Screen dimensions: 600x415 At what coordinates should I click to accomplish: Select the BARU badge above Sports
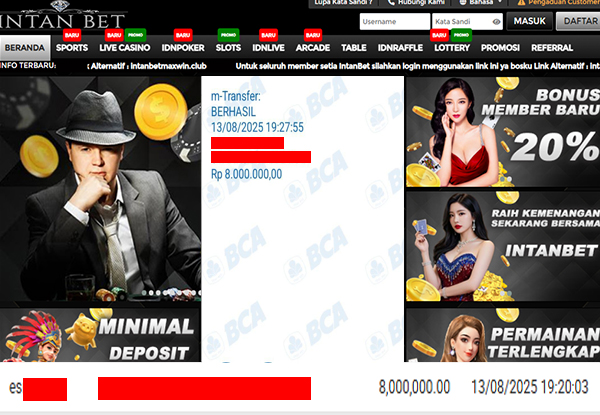(x=72, y=35)
